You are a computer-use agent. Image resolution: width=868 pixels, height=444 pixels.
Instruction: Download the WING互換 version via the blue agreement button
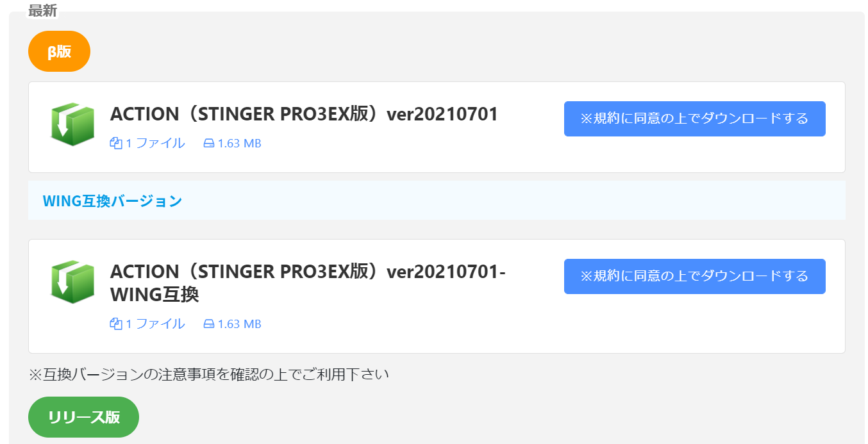coord(694,276)
